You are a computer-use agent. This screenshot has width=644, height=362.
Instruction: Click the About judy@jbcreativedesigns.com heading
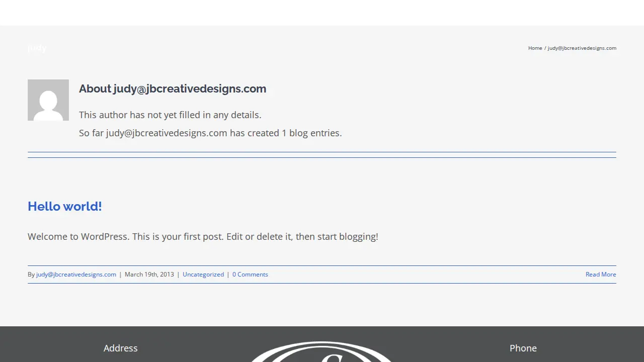173,89
